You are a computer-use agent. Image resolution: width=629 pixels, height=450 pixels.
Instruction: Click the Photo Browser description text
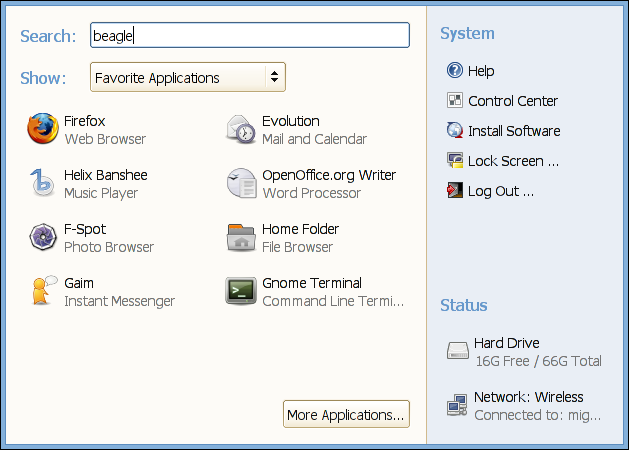coord(109,247)
